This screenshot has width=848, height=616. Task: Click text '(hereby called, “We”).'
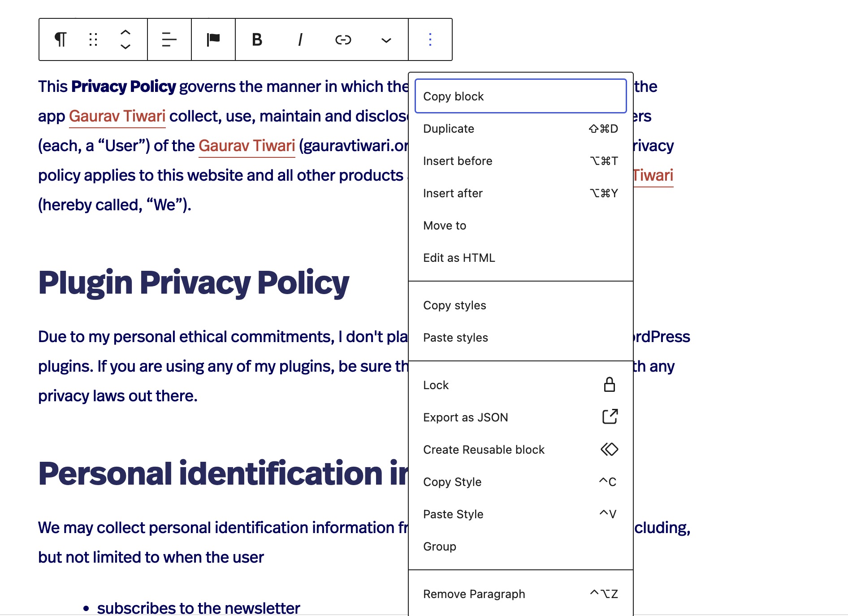[115, 205]
